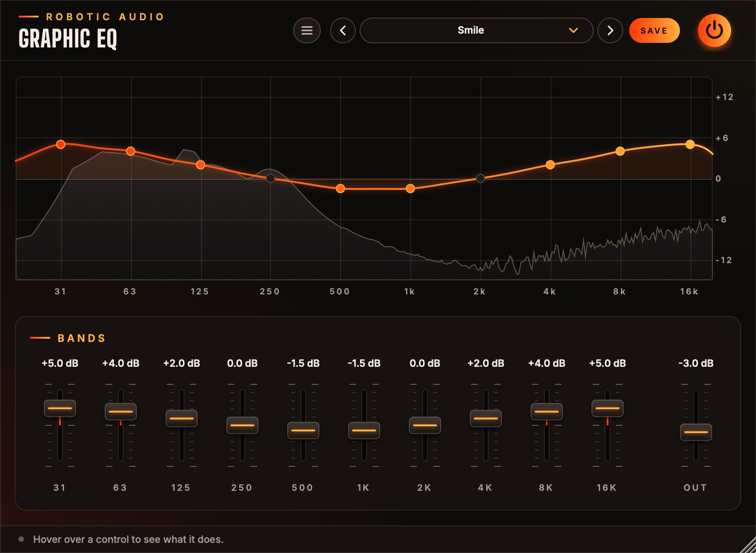Screen dimensions: 756x553
Task: Click the 500 Hz band slider handle
Action: [x=303, y=430]
